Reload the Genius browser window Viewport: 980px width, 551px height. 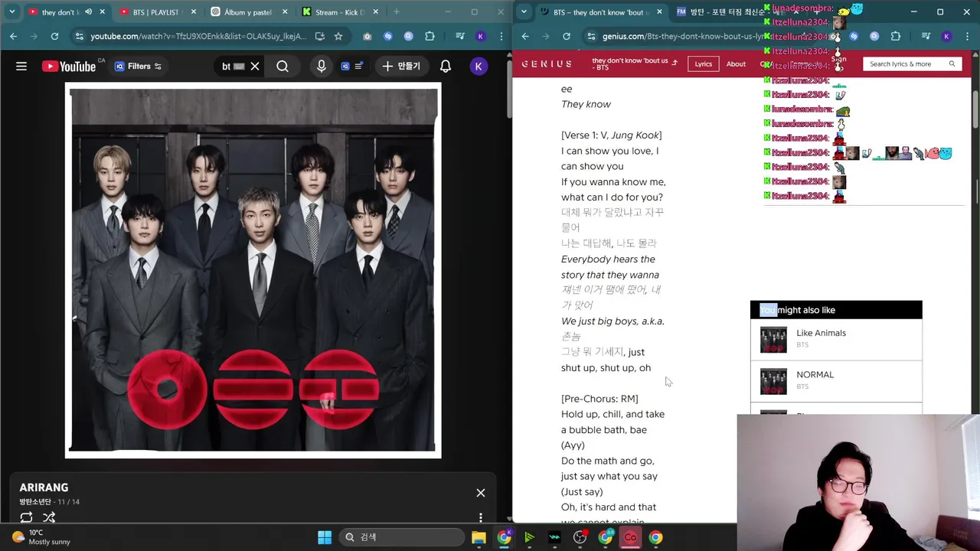click(566, 36)
